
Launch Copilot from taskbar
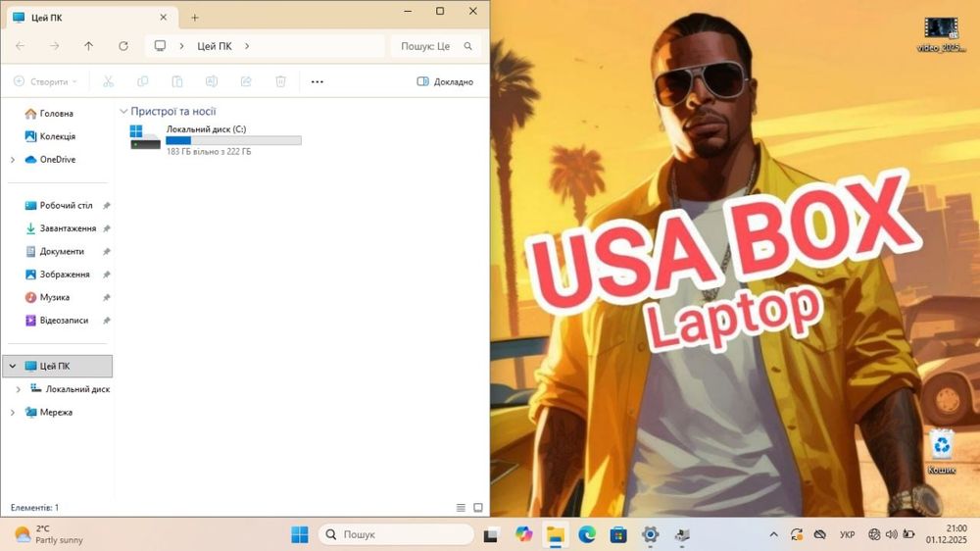(x=523, y=534)
